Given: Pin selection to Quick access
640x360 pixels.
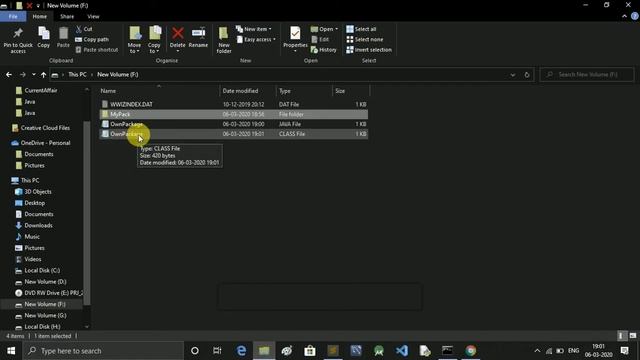Looking at the screenshot, I should pyautogui.click(x=18, y=40).
